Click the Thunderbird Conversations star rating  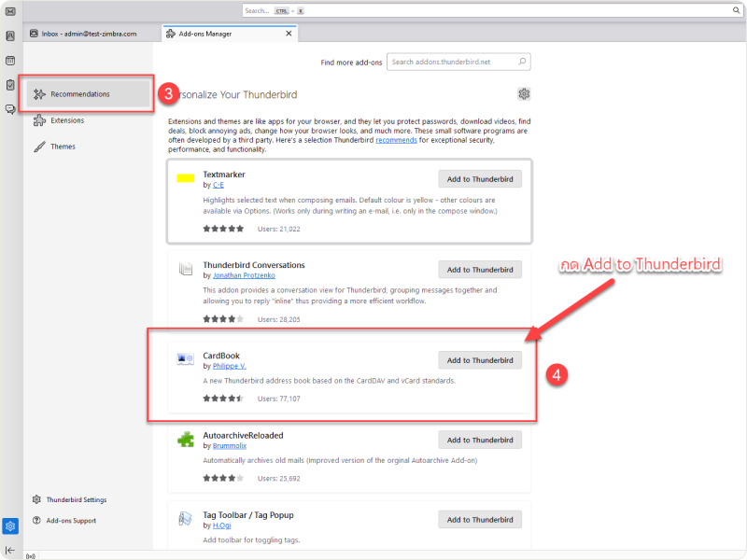pos(223,319)
